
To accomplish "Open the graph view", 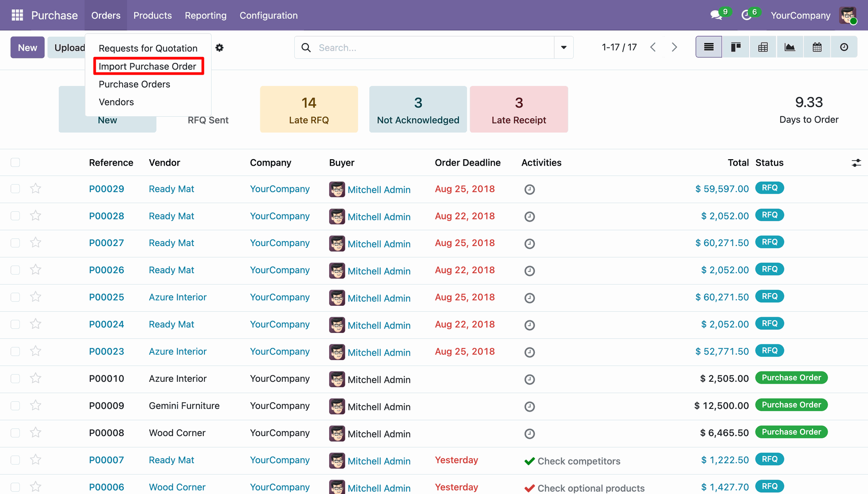I will 790,47.
